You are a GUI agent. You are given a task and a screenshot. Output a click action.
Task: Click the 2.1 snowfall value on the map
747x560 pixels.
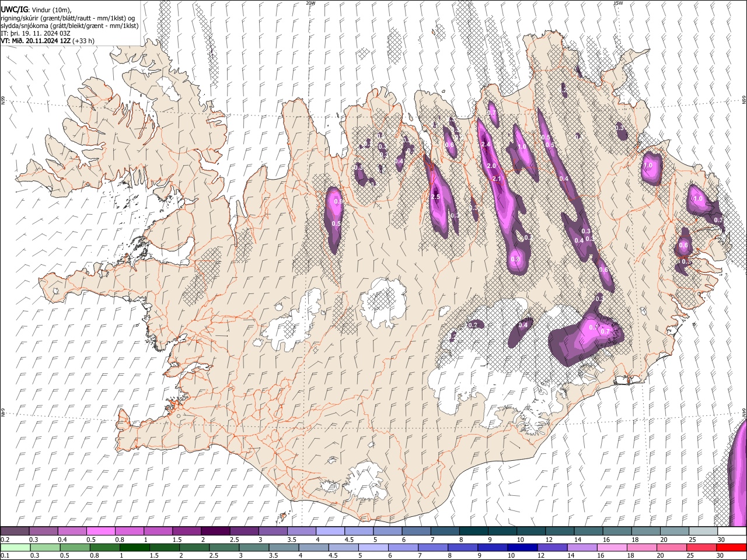point(497,178)
